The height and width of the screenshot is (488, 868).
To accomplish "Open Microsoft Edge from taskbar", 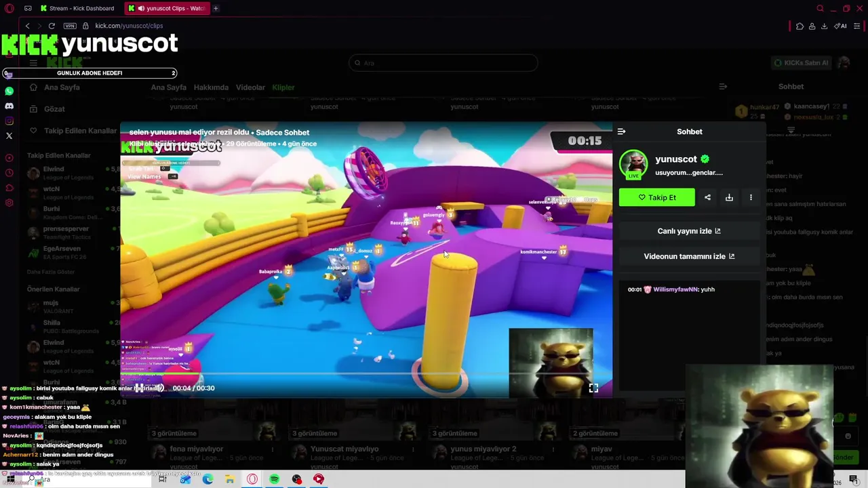I will [208, 479].
